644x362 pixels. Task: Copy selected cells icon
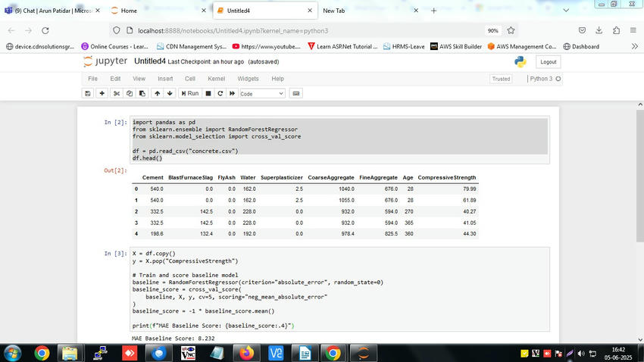coord(130,94)
